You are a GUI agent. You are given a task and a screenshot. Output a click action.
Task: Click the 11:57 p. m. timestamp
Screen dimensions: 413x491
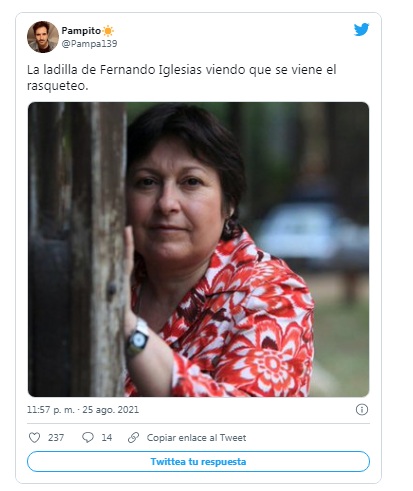[x=51, y=410]
